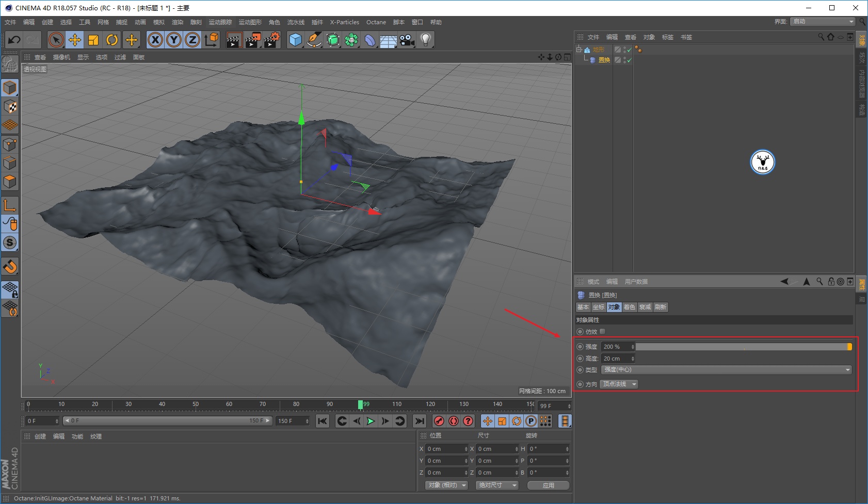The image size is (868, 504).
Task: Click the 高度 keyframe radio circle
Action: 580,359
